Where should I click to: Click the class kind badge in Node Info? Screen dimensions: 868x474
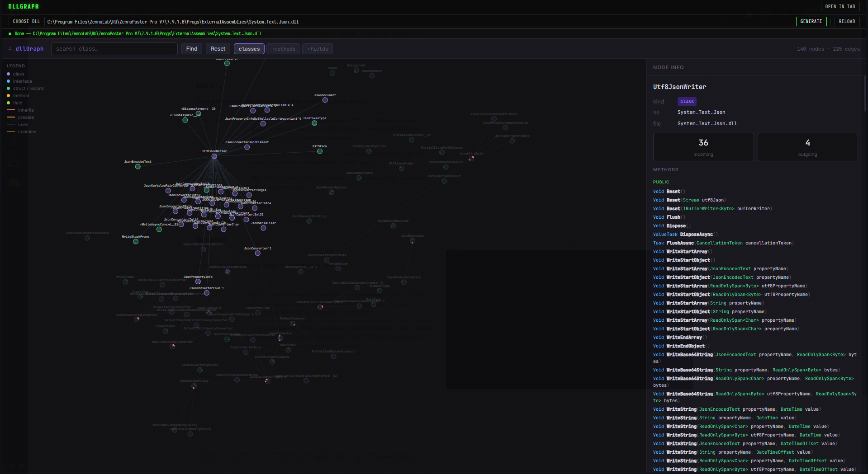click(x=687, y=102)
